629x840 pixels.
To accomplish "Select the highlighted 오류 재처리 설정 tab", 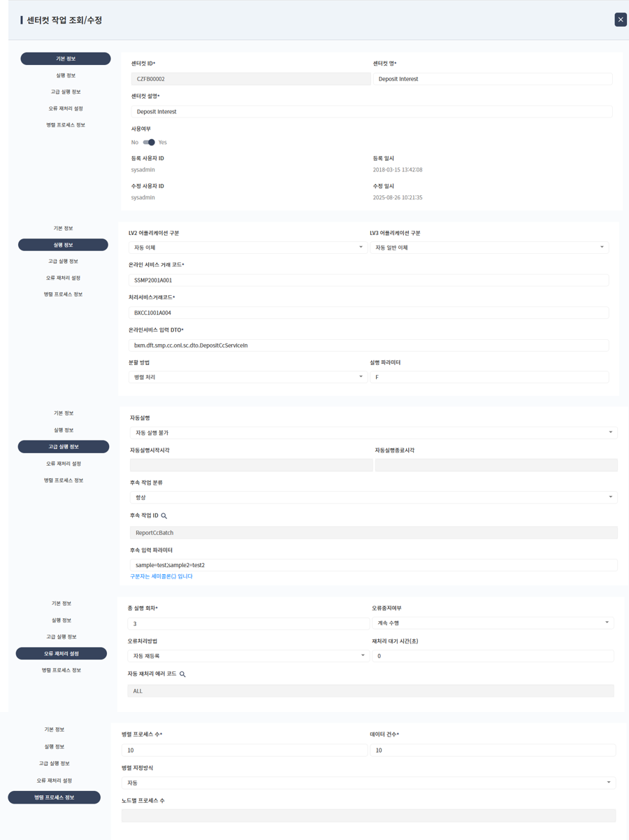I will pos(62,653).
